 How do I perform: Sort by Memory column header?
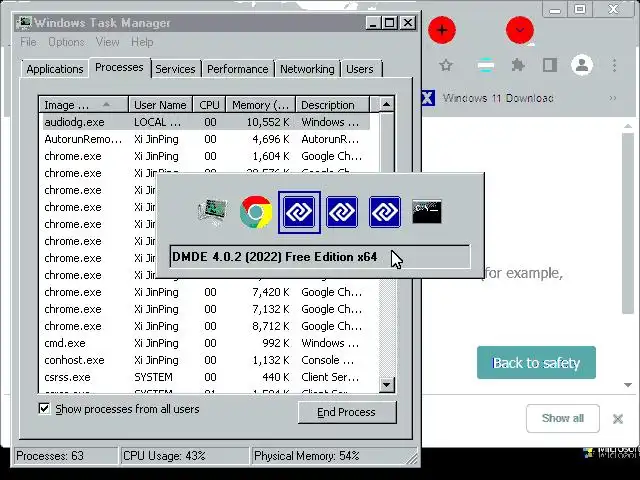[261, 105]
